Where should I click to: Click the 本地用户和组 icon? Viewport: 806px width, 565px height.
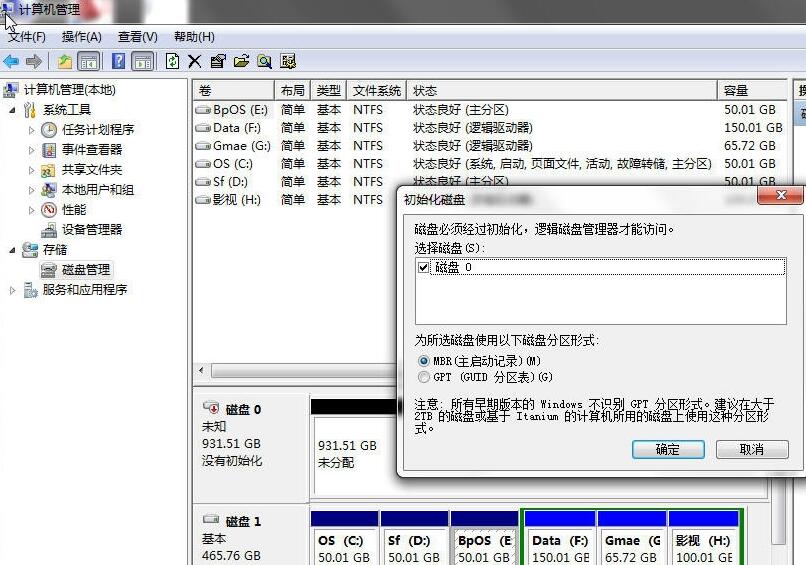pos(49,190)
